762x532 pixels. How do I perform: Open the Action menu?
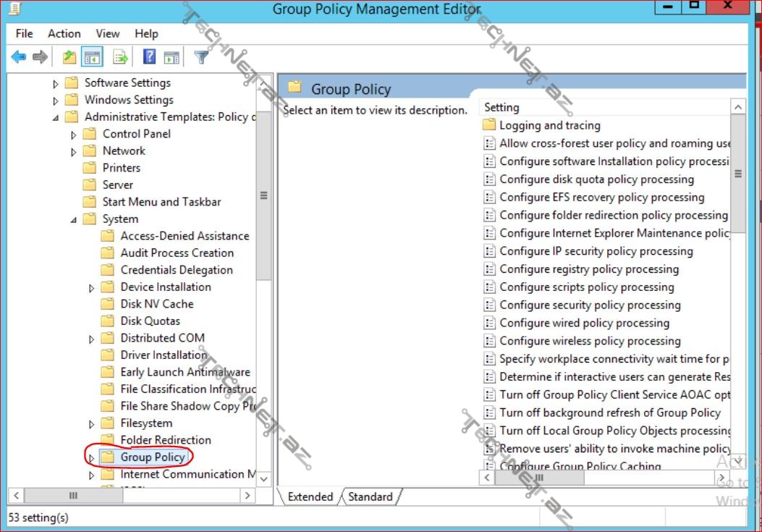click(64, 33)
